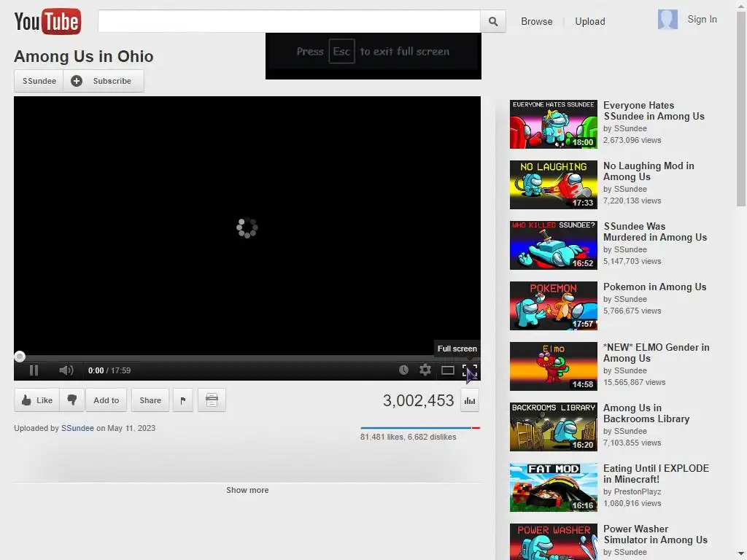This screenshot has height=560, width=747.
Task: Focus the search input field
Action: tap(289, 21)
